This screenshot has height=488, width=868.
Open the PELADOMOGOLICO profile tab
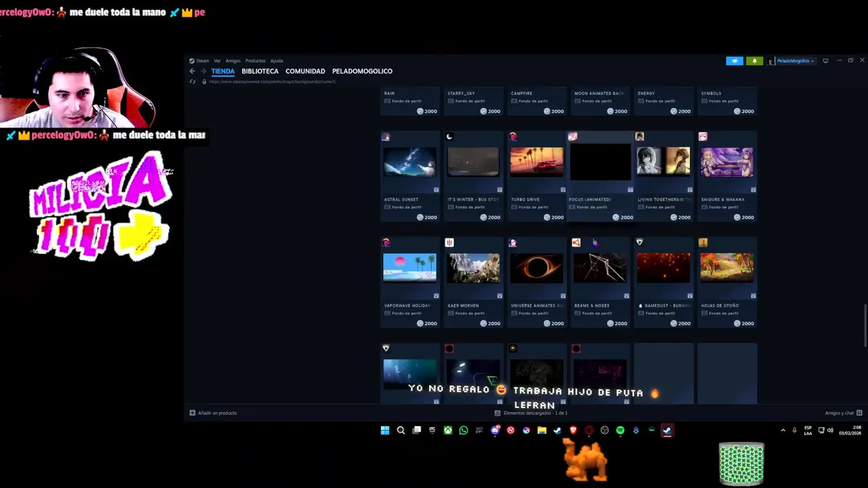[362, 71]
